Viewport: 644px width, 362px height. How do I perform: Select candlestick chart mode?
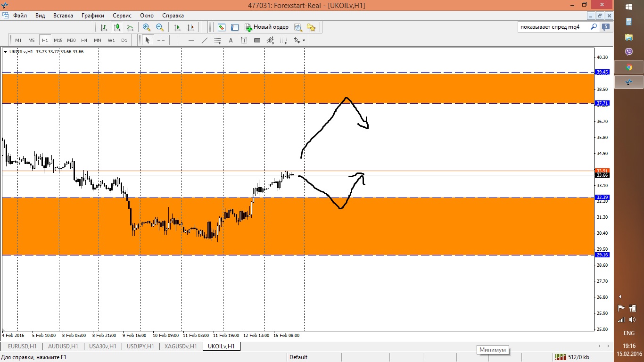pos(116,27)
